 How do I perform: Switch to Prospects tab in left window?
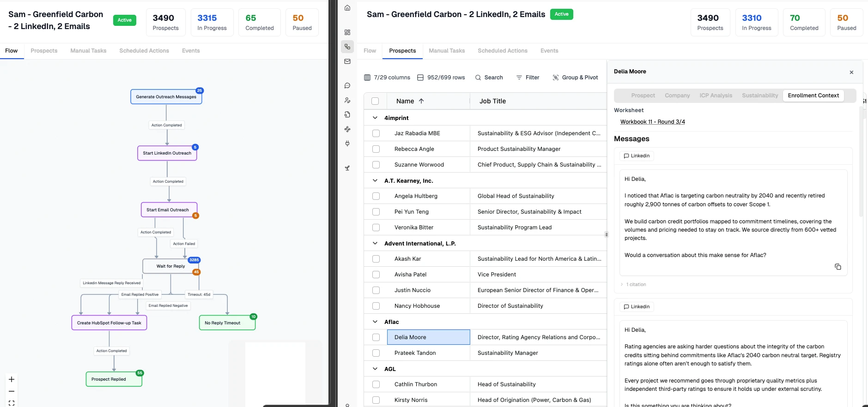[44, 51]
